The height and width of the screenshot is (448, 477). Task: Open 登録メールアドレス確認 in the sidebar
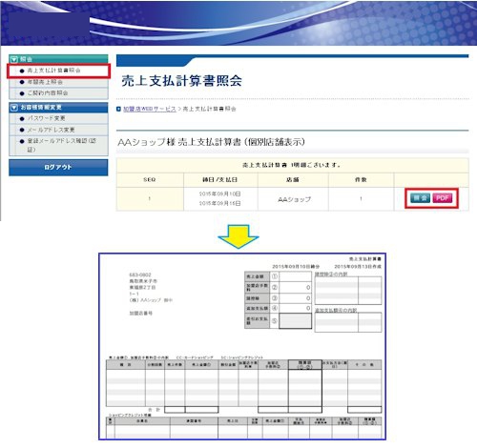(x=61, y=145)
